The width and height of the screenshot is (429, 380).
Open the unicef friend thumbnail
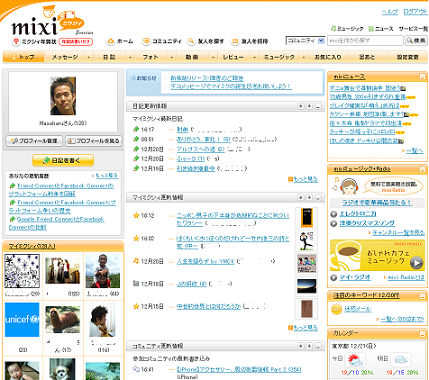[22, 320]
